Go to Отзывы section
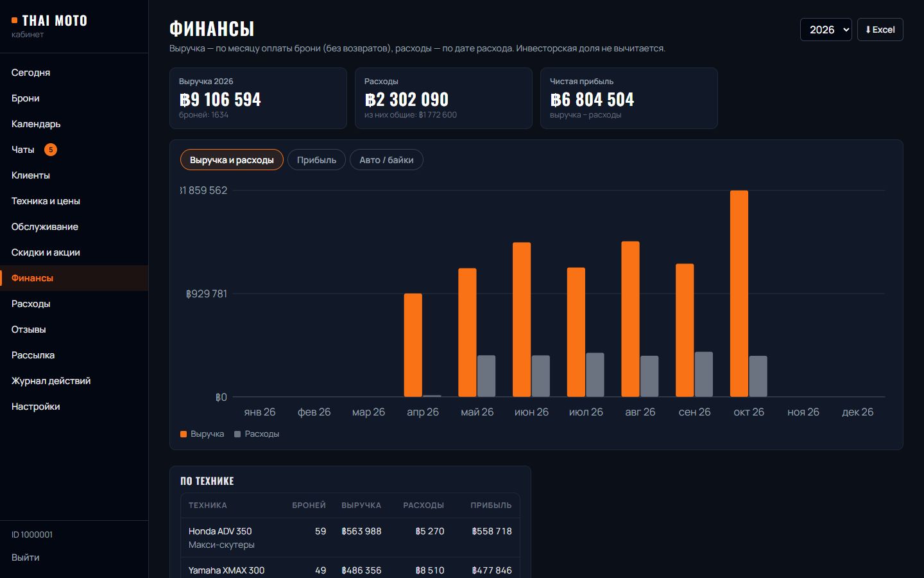Viewport: 924px width, 578px height. pyautogui.click(x=74, y=329)
